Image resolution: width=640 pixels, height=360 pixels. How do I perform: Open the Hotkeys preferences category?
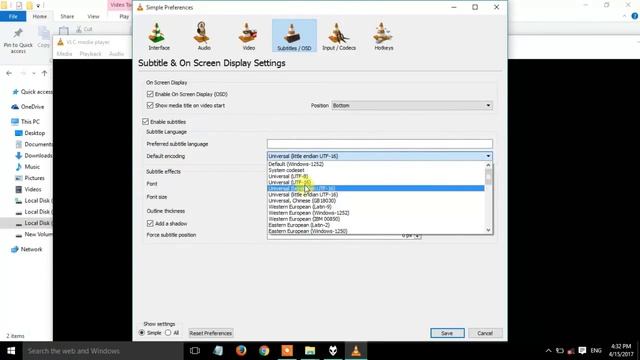[x=384, y=36]
